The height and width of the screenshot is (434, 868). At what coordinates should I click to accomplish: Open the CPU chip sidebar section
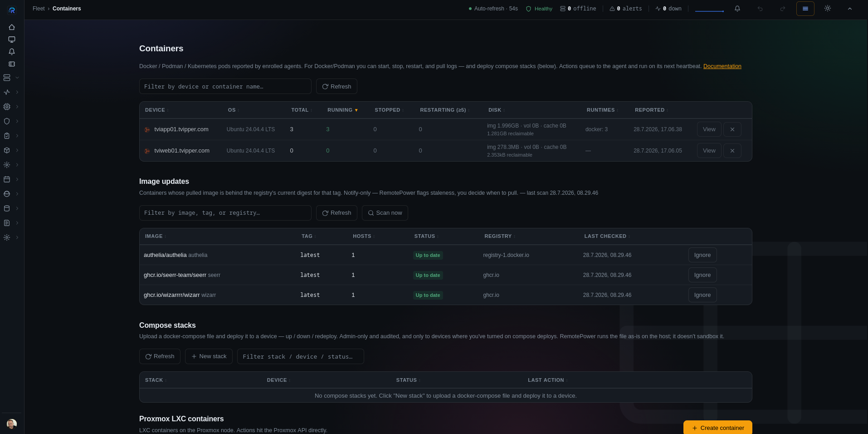pos(7,107)
